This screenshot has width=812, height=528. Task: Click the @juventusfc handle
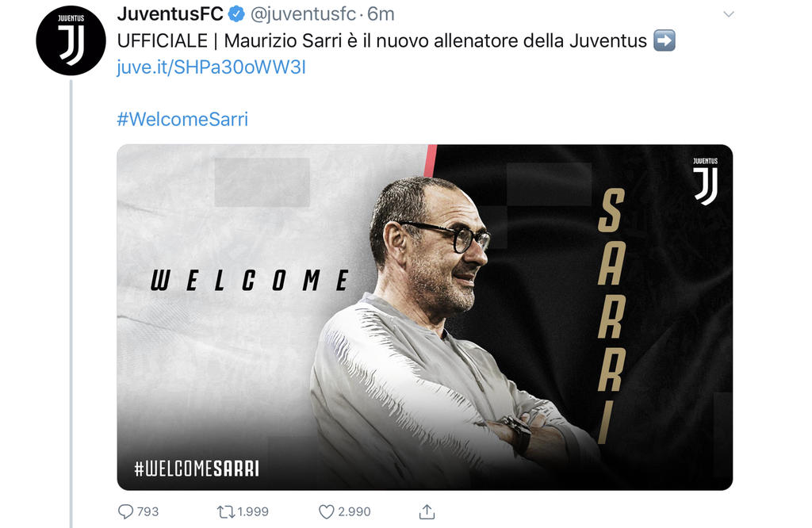[304, 14]
